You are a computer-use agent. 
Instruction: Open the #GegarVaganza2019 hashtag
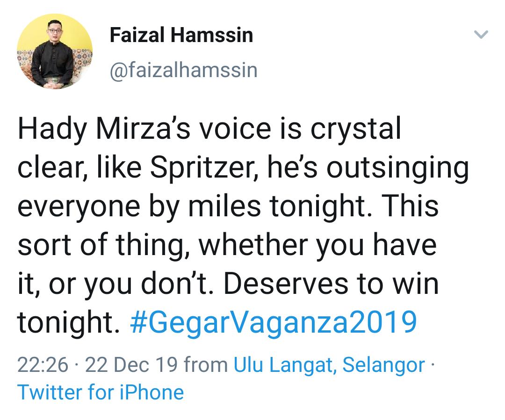coord(274,322)
